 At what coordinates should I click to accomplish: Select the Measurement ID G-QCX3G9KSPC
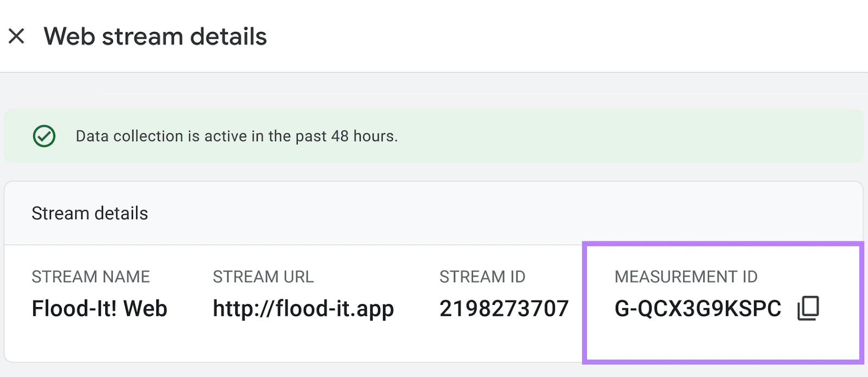point(698,308)
